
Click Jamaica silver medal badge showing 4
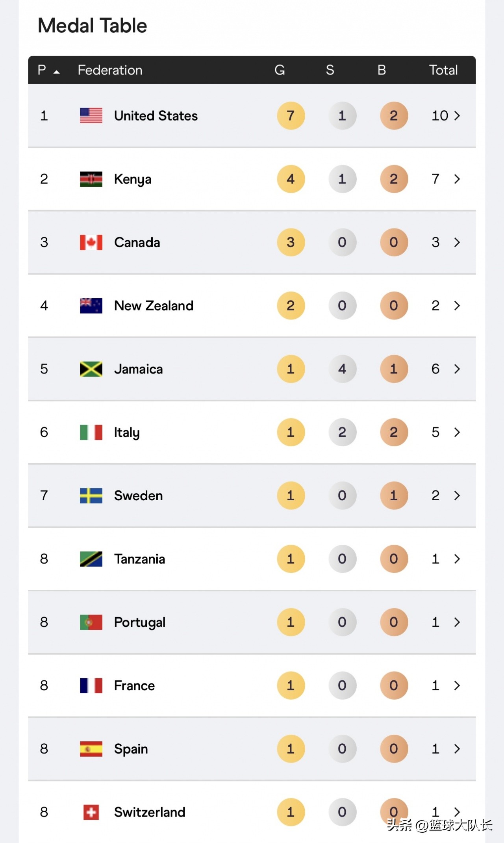[342, 369]
